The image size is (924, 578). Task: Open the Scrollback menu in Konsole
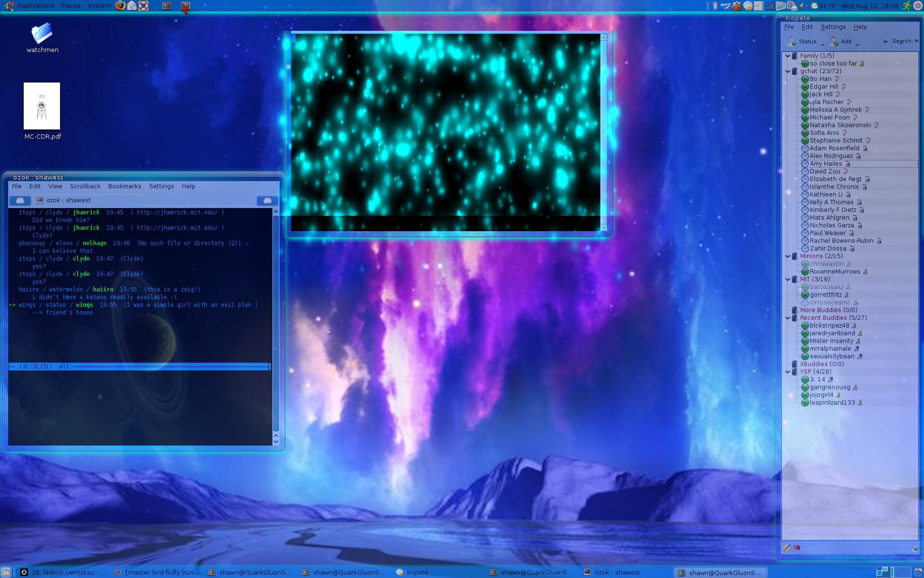click(85, 186)
